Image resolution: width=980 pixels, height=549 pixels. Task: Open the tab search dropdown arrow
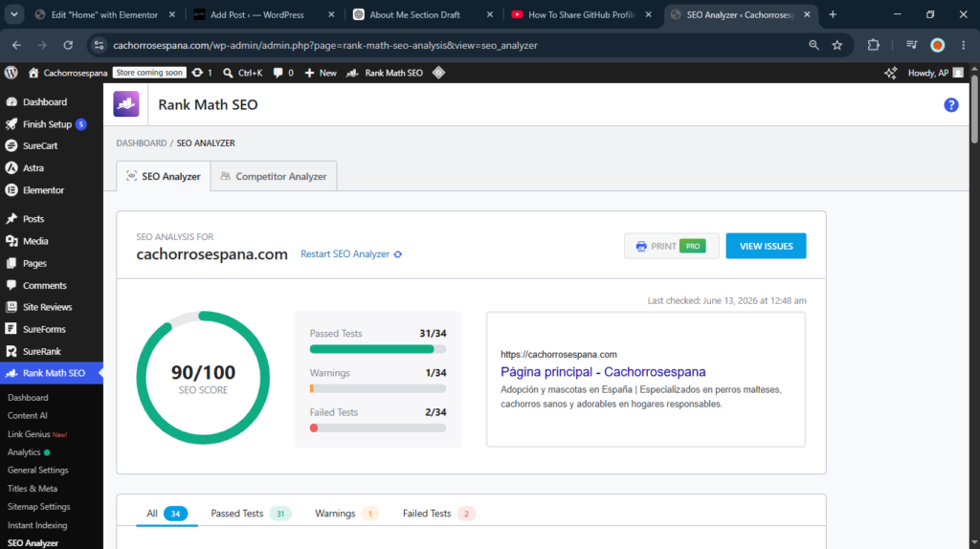13,14
